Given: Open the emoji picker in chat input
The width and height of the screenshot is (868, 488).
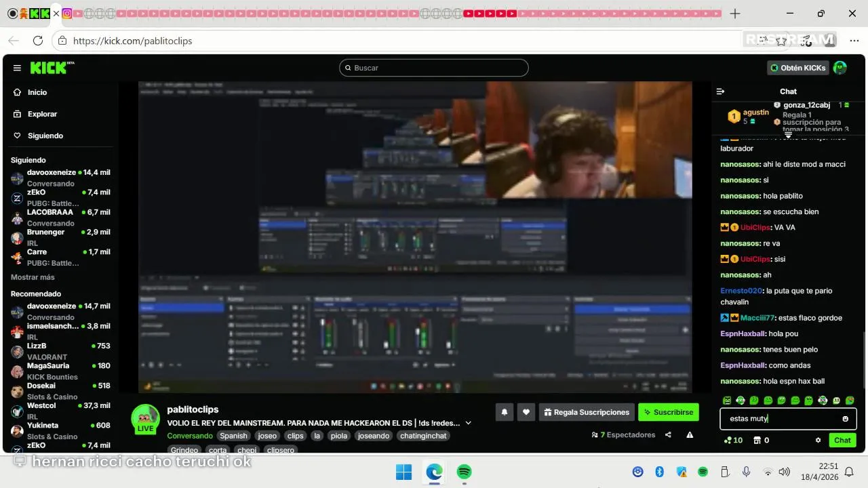Looking at the screenshot, I should [x=845, y=419].
